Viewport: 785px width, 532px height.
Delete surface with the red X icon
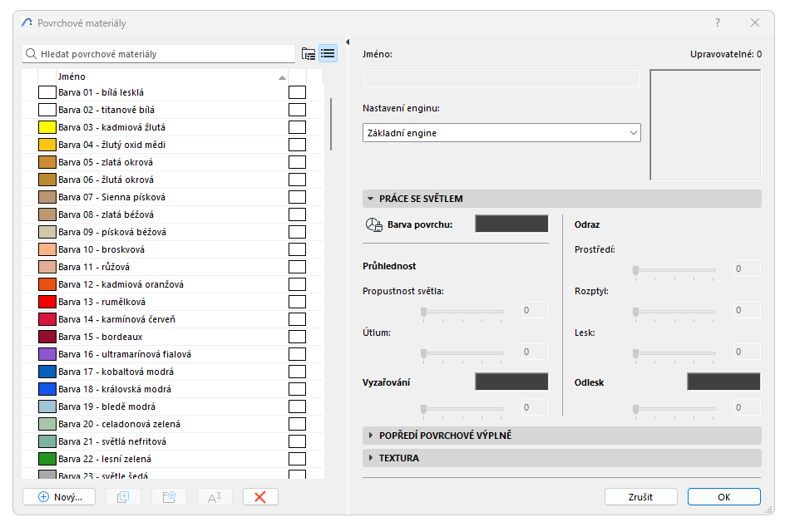[x=262, y=496]
